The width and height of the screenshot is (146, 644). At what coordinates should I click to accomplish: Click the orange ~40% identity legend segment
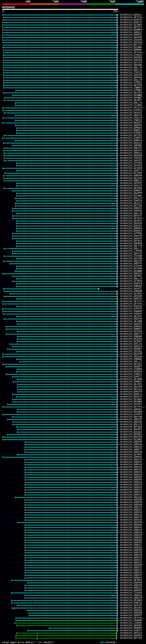[45, 4]
